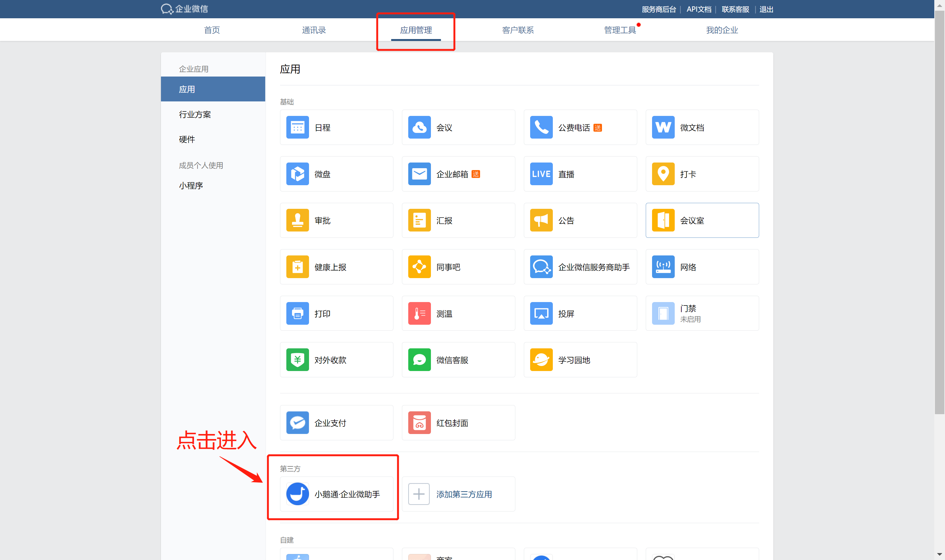This screenshot has width=945, height=560.
Task: Open the 红包封面 icon
Action: [419, 423]
